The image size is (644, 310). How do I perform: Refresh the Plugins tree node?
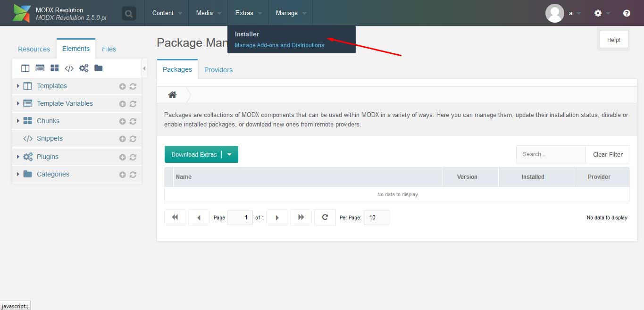[133, 157]
